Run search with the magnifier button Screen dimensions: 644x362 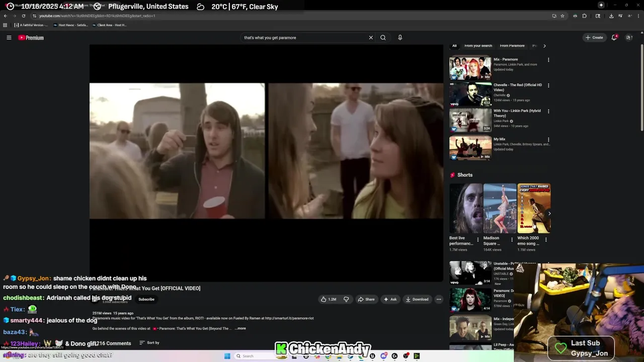tap(383, 38)
